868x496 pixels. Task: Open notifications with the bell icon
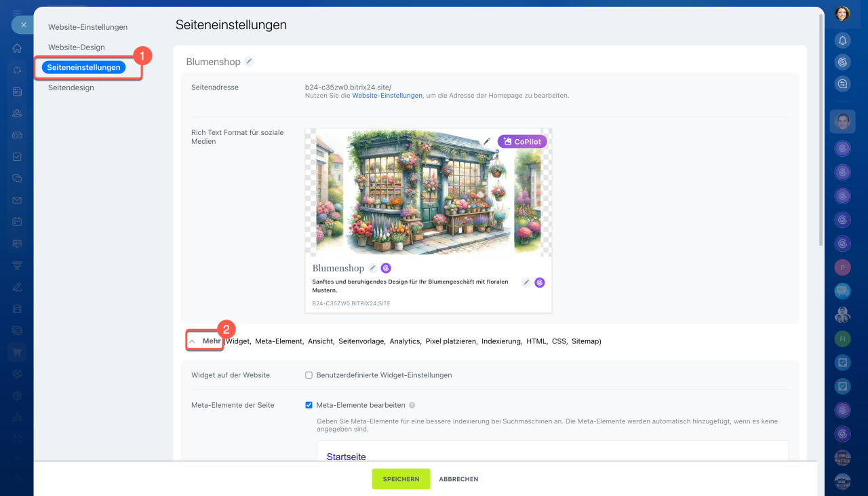[x=842, y=41]
